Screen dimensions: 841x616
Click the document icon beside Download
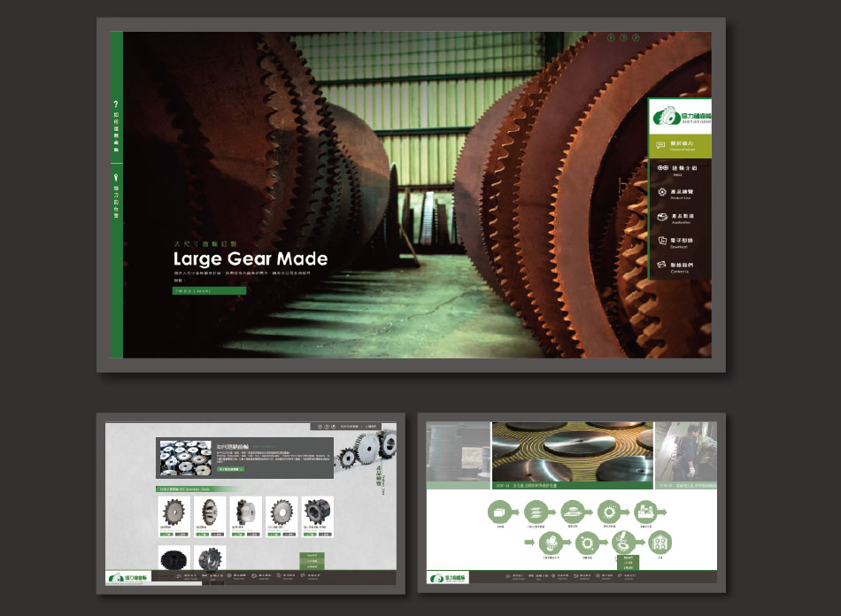pos(662,240)
